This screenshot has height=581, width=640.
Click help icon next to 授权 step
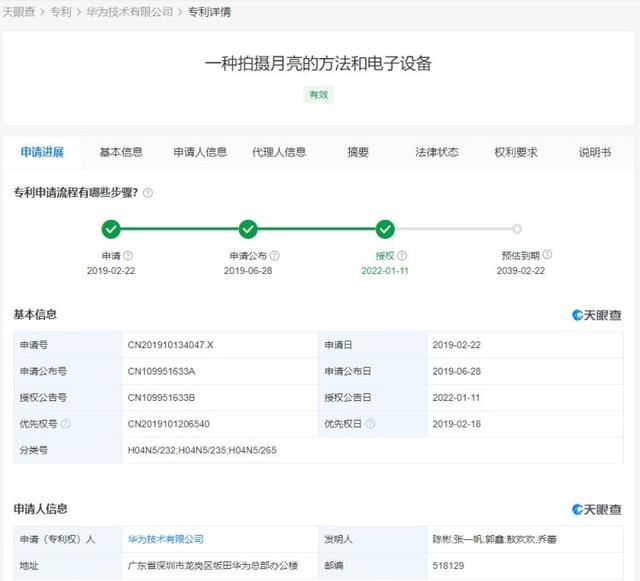pos(402,256)
